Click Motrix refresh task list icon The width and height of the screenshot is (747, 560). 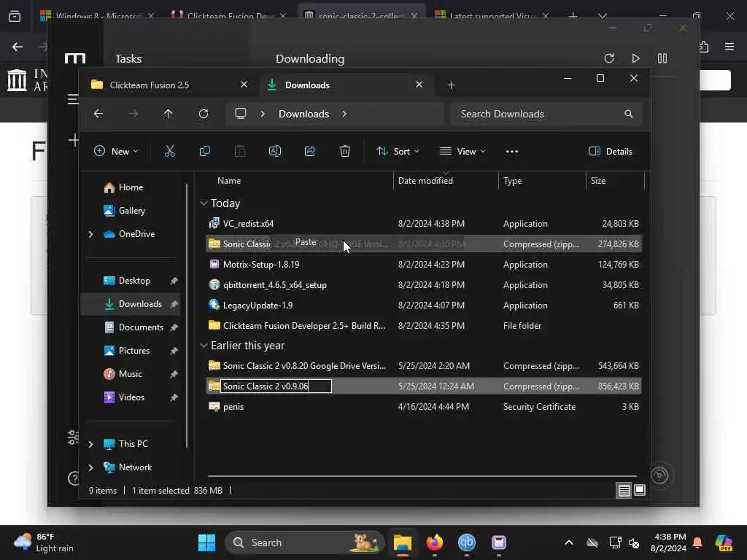coord(609,58)
